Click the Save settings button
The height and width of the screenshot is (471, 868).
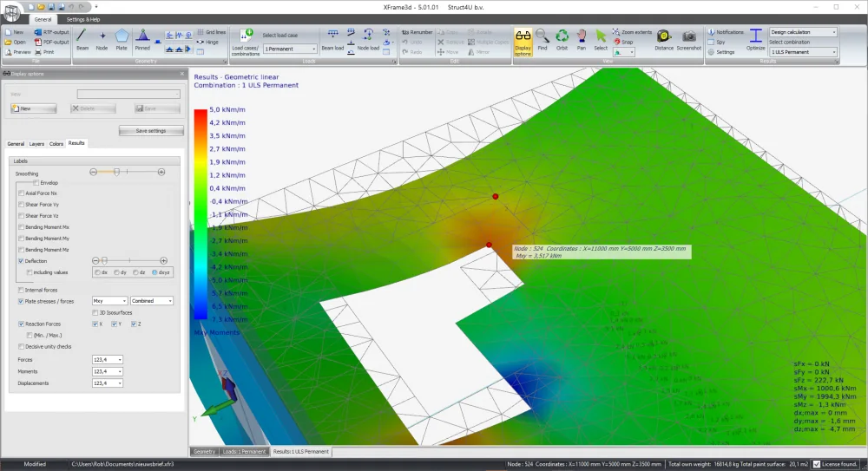[x=151, y=131]
